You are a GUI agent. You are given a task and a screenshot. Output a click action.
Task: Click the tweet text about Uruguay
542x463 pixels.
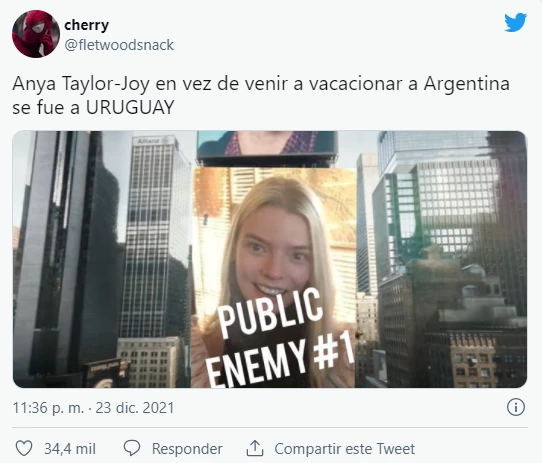click(261, 95)
